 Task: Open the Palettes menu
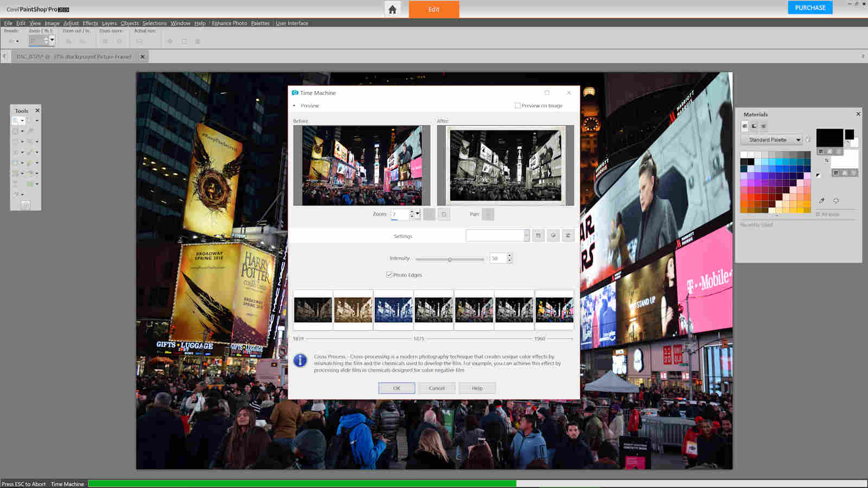(x=260, y=23)
